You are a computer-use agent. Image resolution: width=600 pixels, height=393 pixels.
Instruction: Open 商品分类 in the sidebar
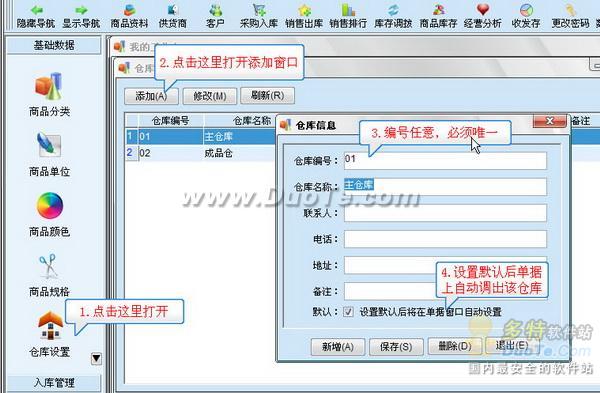coord(49,95)
